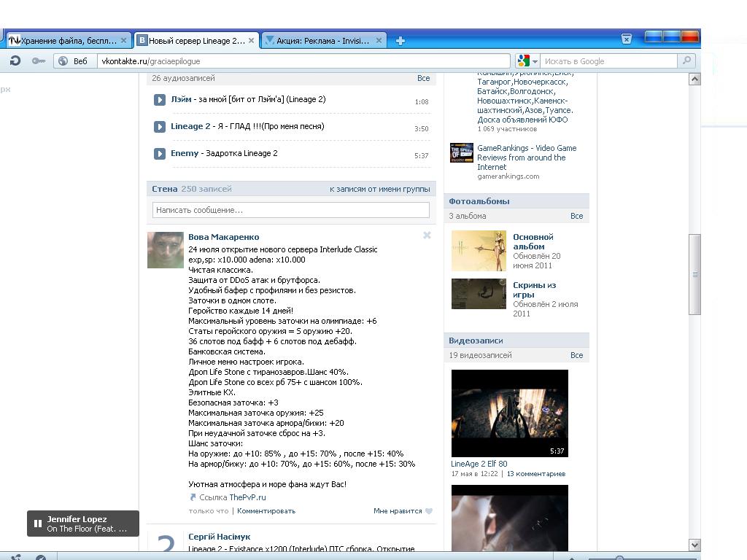The height and width of the screenshot is (560, 747).
Task: Open the password wand key icon
Action: point(38,61)
